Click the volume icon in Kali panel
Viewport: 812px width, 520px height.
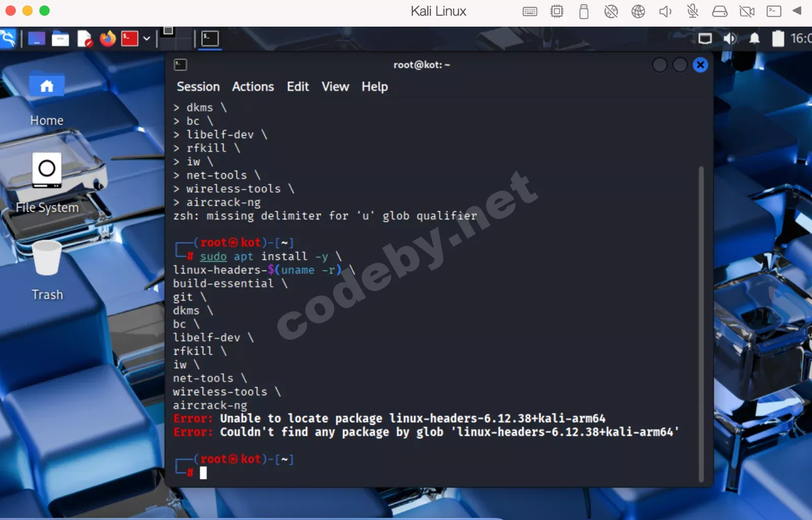[x=730, y=39]
